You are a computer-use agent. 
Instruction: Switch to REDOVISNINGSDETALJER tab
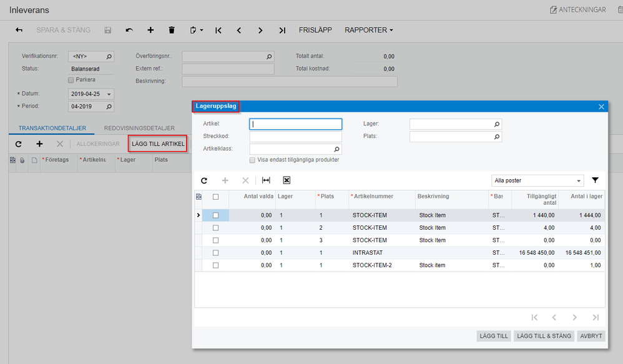click(139, 128)
